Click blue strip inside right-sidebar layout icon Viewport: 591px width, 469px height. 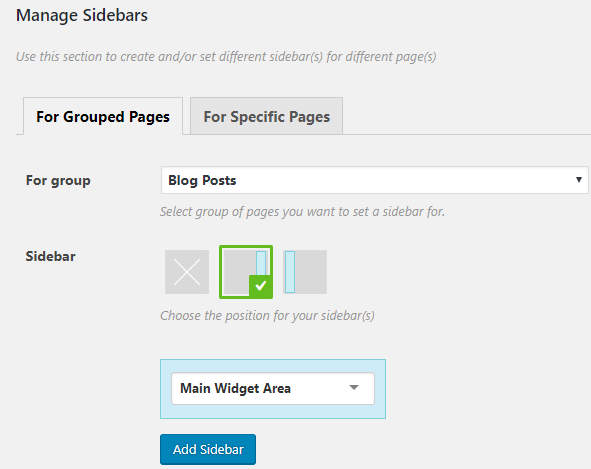pos(261,264)
